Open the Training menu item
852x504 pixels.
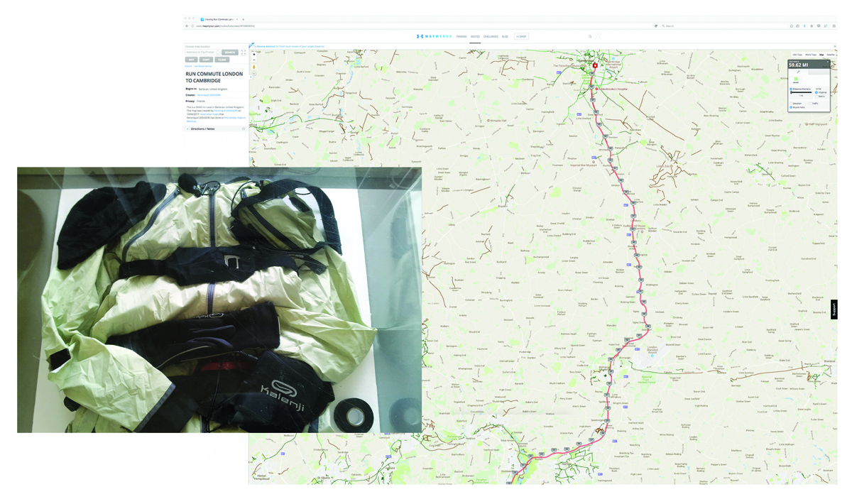tap(461, 36)
